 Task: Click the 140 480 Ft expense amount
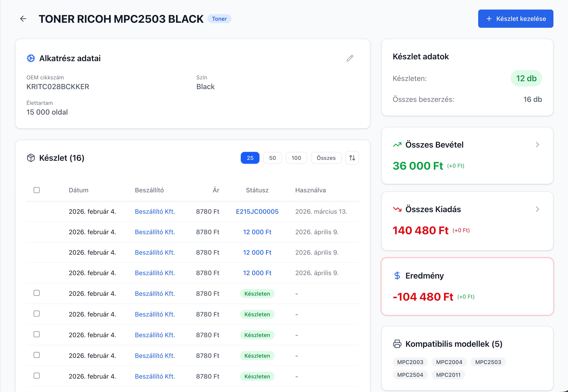click(x=420, y=230)
